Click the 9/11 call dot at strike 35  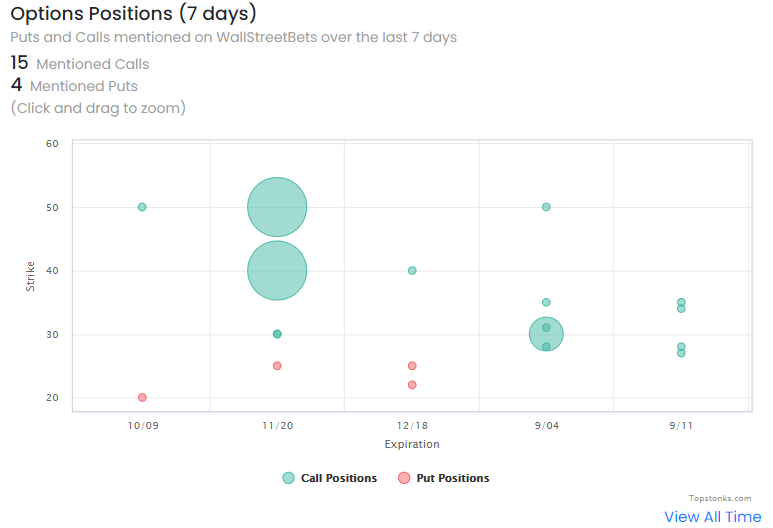[681, 301]
